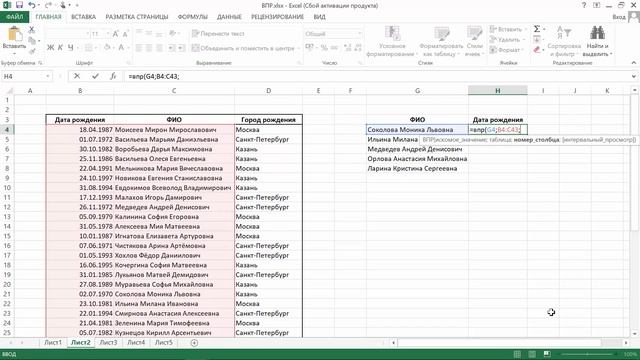Click the horizontal scrollbar right arrow
This screenshot has width=640, height=360.
pos(626,343)
